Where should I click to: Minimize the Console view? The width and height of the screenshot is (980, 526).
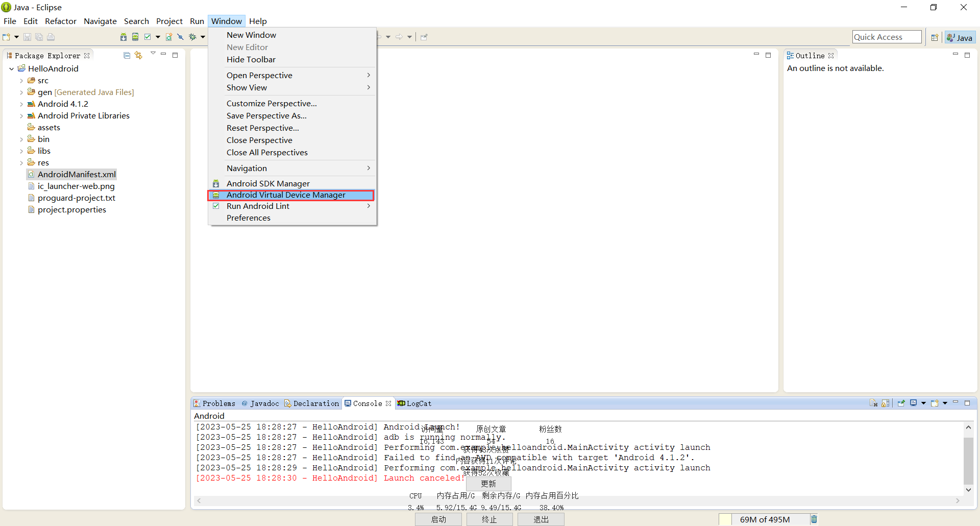click(955, 402)
